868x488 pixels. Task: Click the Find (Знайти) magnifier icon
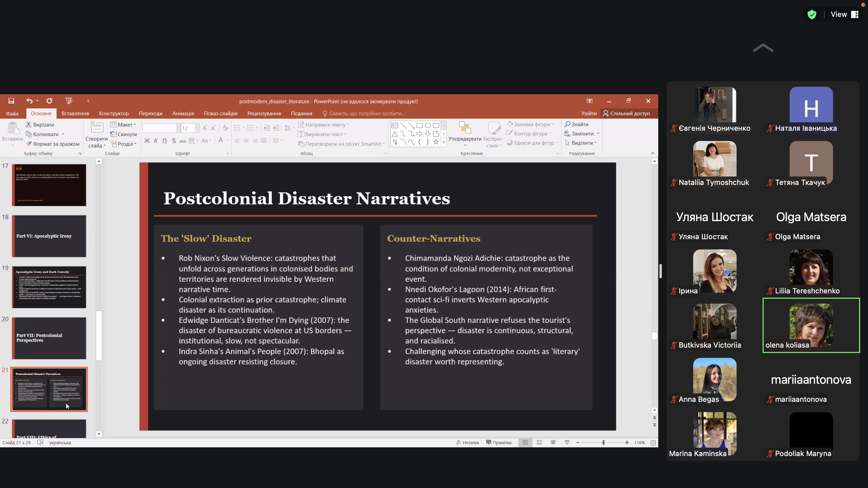[568, 124]
